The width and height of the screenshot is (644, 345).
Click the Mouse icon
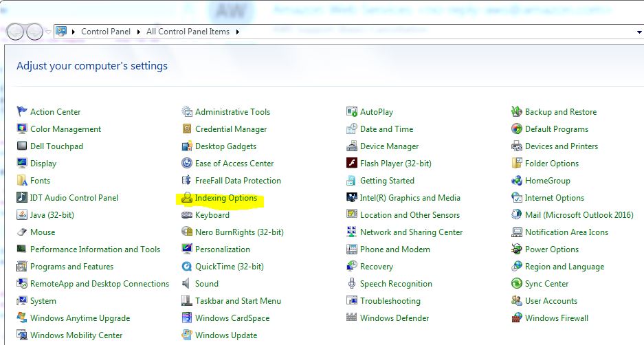(22, 232)
